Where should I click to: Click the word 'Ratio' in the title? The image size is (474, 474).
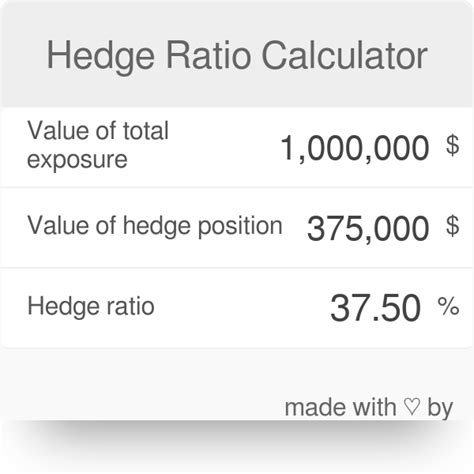[x=208, y=55]
